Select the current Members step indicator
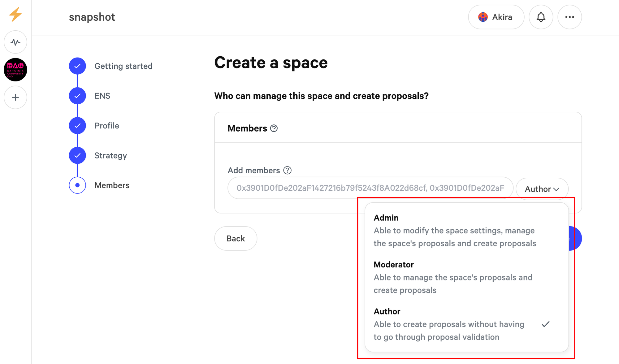The width and height of the screenshot is (619, 364). click(x=77, y=185)
